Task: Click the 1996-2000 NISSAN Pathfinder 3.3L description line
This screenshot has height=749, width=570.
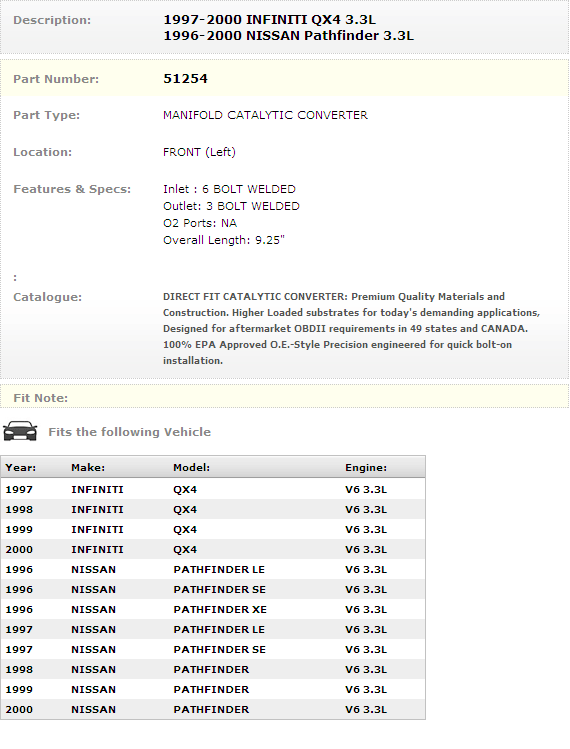Action: [x=289, y=36]
